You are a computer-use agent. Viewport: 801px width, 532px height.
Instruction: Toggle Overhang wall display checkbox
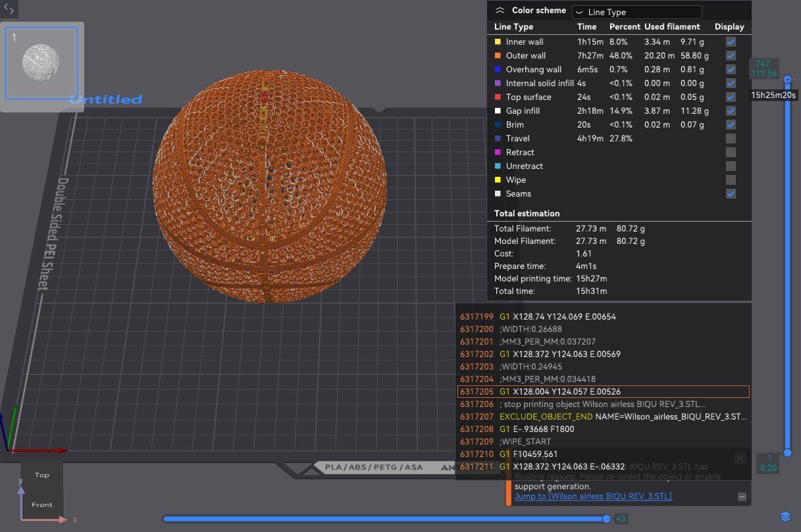pyautogui.click(x=731, y=69)
